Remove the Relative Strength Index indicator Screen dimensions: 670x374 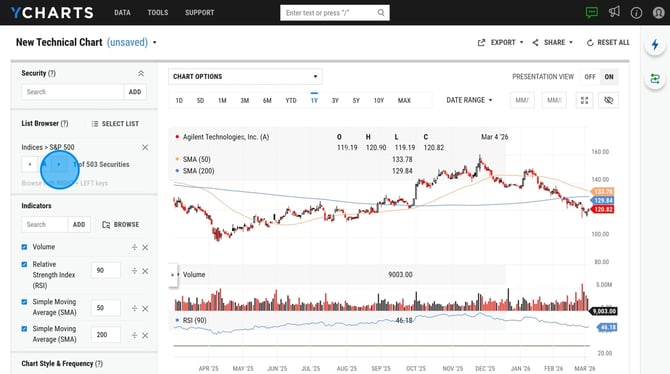145,271
